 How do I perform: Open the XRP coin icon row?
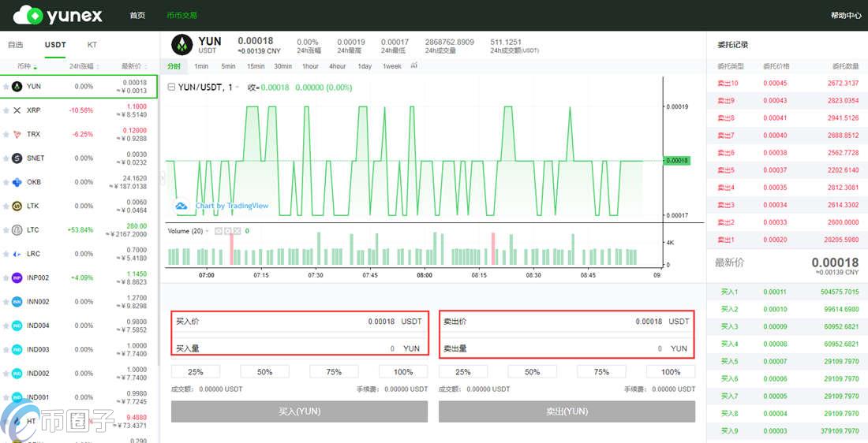coord(17,110)
